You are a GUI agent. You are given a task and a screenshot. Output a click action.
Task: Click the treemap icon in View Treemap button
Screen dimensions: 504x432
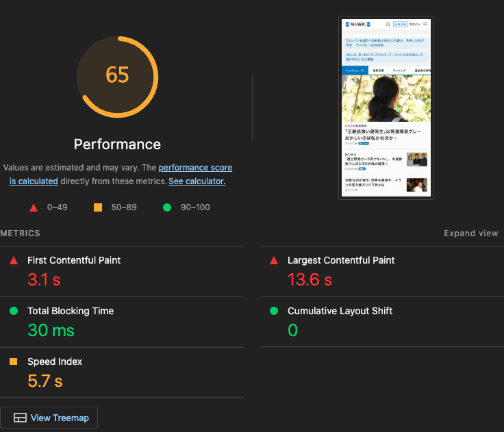click(x=20, y=418)
